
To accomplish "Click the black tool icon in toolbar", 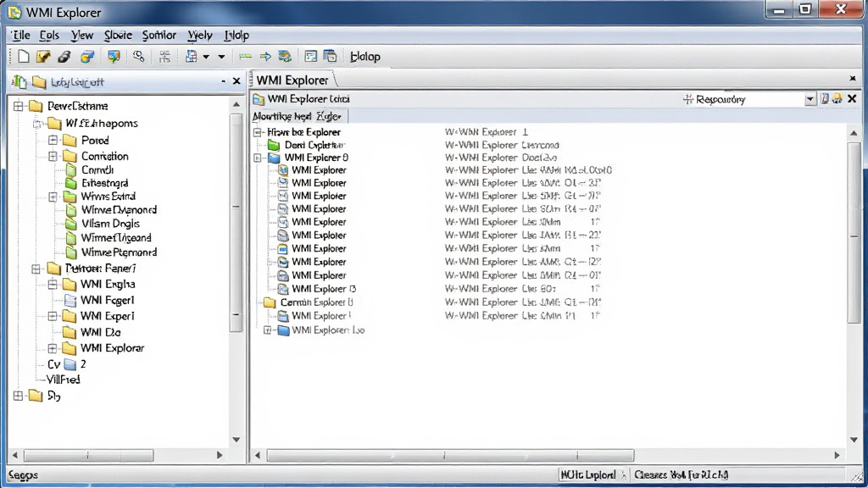I will coord(64,57).
